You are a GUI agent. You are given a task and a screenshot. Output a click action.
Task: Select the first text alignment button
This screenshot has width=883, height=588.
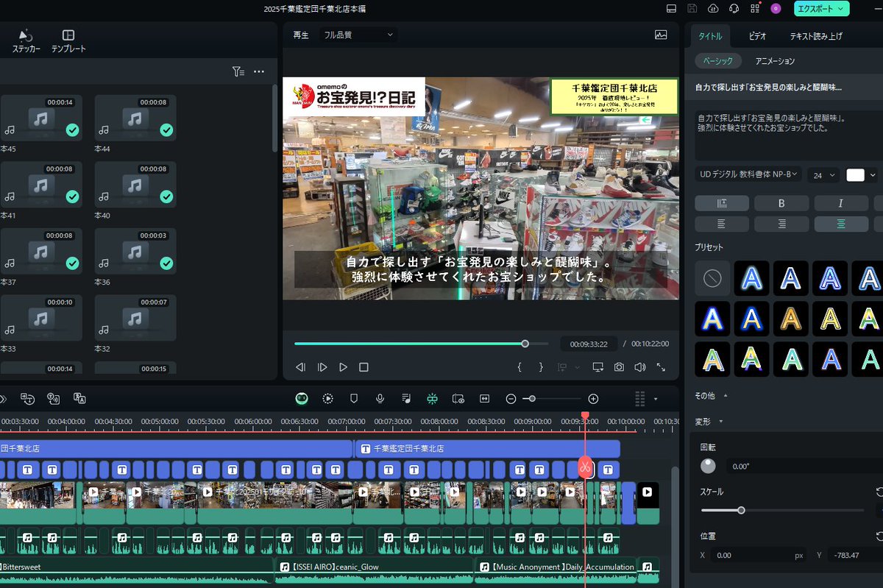tap(722, 224)
